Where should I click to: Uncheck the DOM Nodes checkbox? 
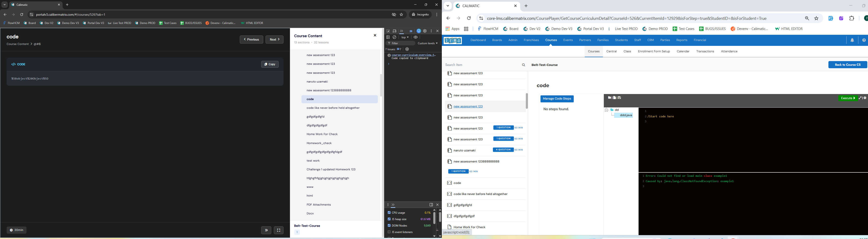[389, 225]
